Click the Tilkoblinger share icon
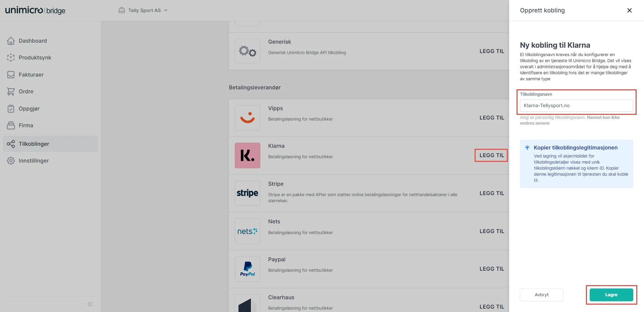 tap(11, 144)
